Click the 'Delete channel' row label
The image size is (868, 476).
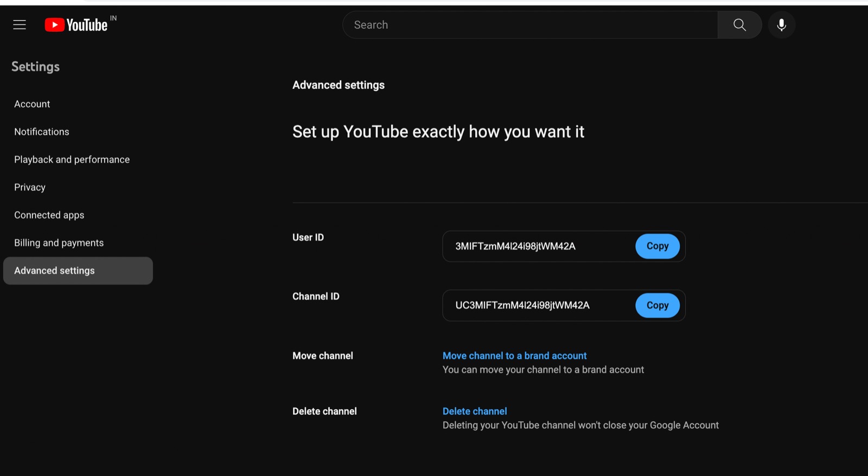[324, 411]
